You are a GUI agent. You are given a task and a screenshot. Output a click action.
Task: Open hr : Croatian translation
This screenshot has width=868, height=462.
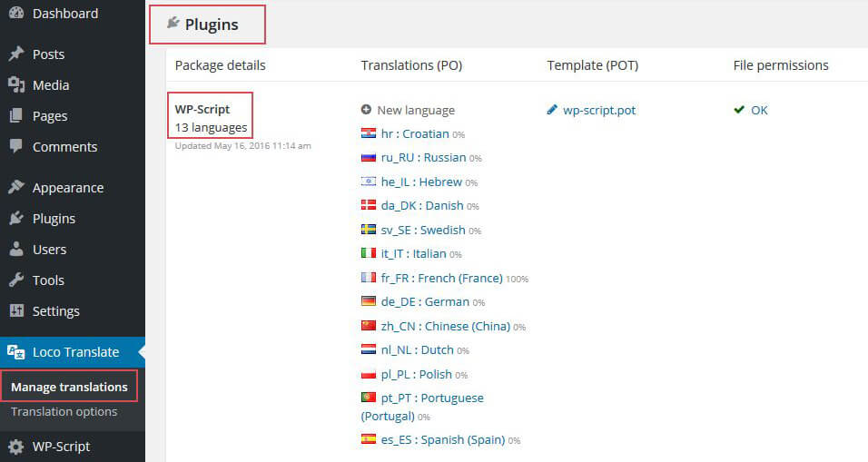(x=415, y=134)
